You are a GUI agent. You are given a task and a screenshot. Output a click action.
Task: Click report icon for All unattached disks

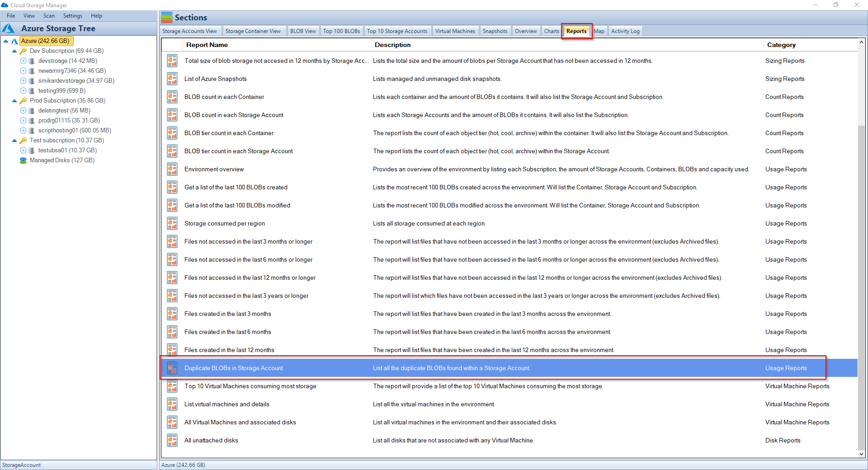[x=172, y=440]
